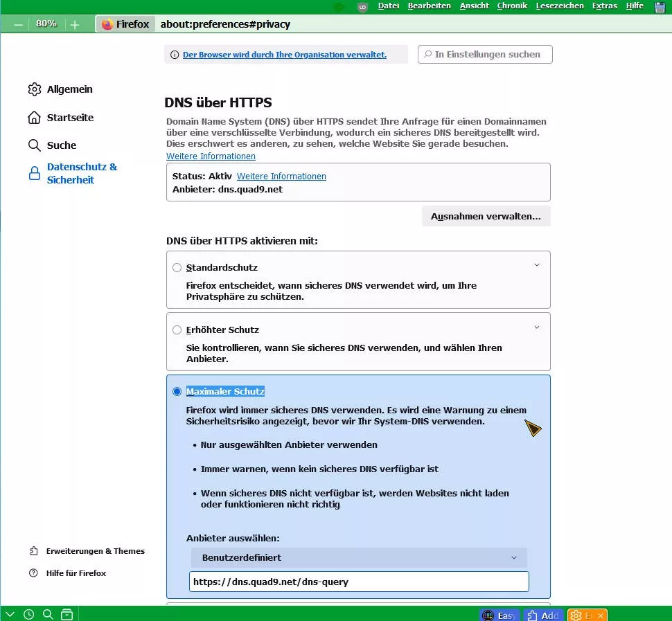This screenshot has width=672, height=621.
Task: Expand the Standardschutz details chevron
Action: coord(537,265)
